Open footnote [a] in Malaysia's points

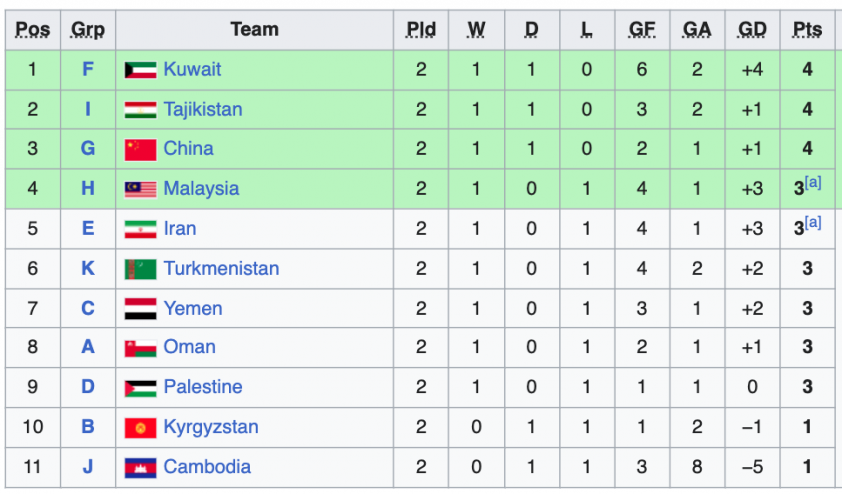[813, 183]
